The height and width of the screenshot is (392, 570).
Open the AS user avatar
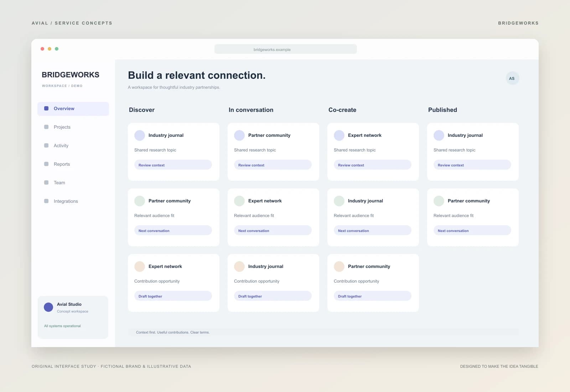click(512, 78)
